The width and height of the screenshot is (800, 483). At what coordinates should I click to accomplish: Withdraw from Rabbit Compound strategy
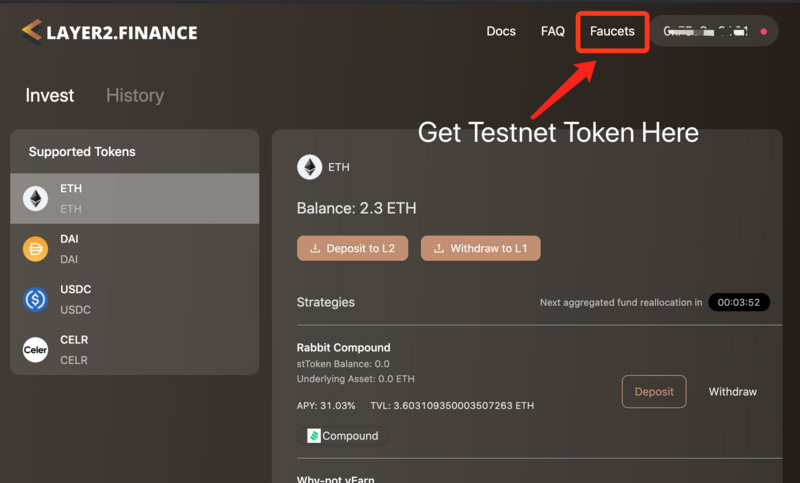coord(732,392)
